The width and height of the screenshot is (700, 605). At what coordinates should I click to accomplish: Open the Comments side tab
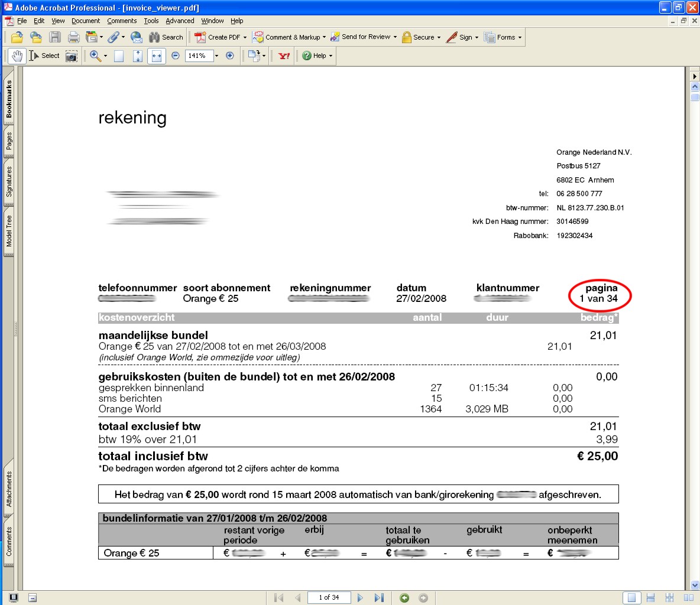(x=9, y=542)
